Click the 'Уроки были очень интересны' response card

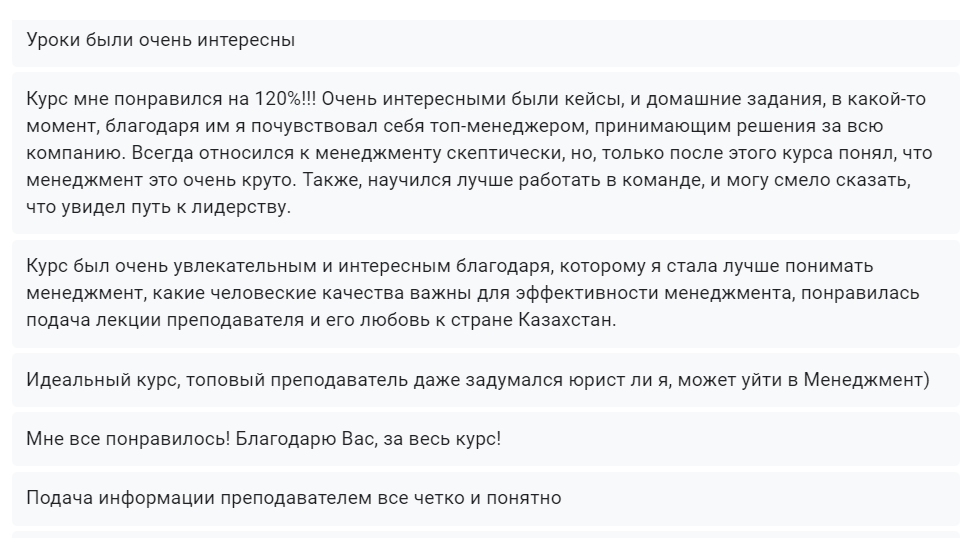click(x=485, y=42)
